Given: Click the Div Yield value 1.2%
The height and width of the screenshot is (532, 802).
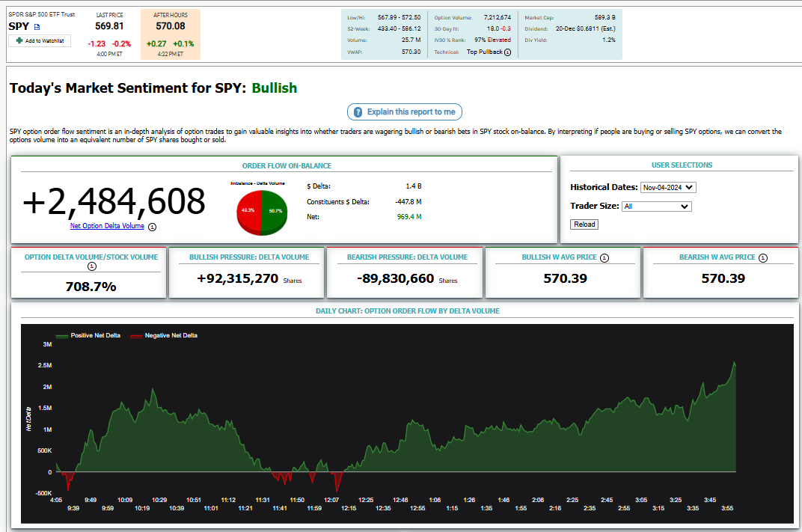Looking at the screenshot, I should tap(609, 40).
